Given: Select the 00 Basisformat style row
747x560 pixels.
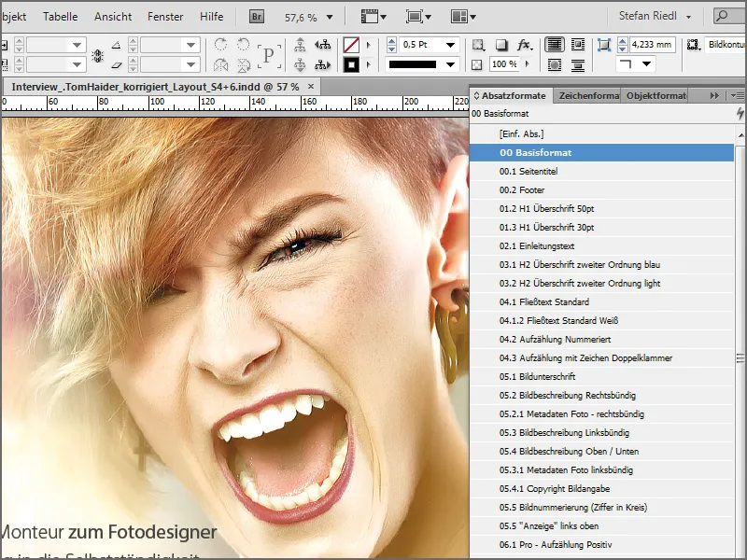Looking at the screenshot, I should tap(601, 153).
